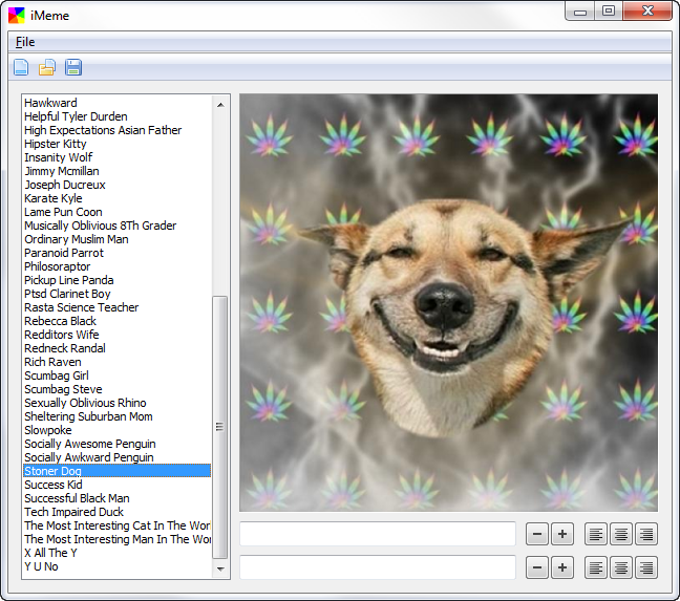Click the iMeme colorful app icon

[16, 15]
